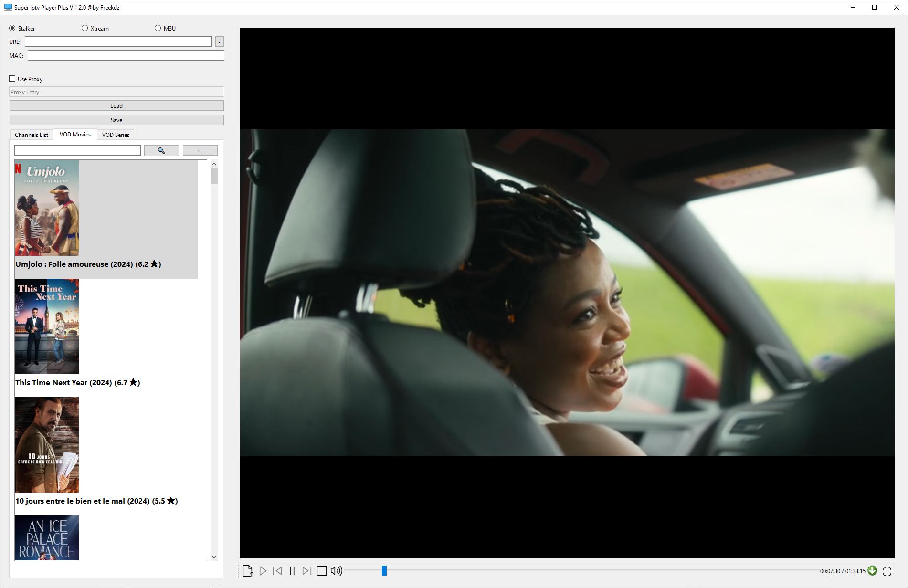Skip to previous track
This screenshot has width=908, height=588.
pyautogui.click(x=277, y=571)
